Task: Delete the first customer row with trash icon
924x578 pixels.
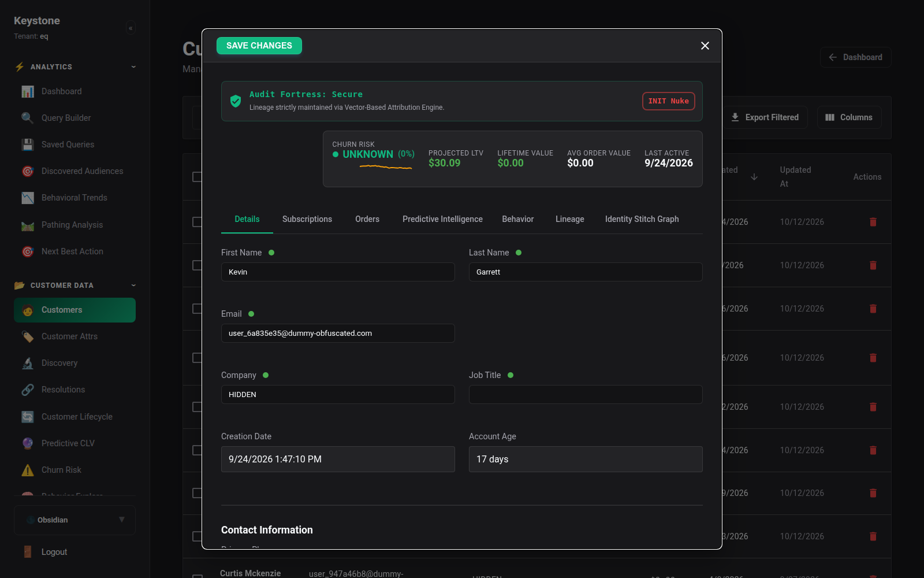Action: [x=873, y=222]
